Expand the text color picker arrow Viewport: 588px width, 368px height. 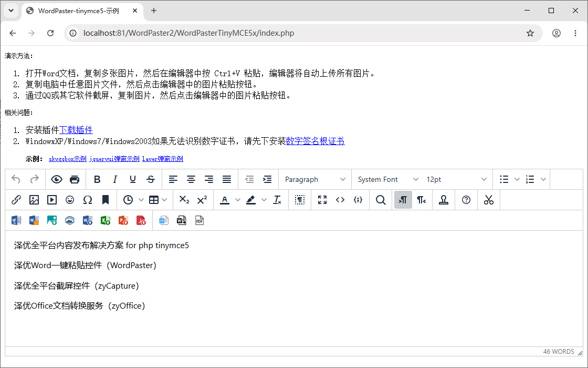click(x=238, y=200)
